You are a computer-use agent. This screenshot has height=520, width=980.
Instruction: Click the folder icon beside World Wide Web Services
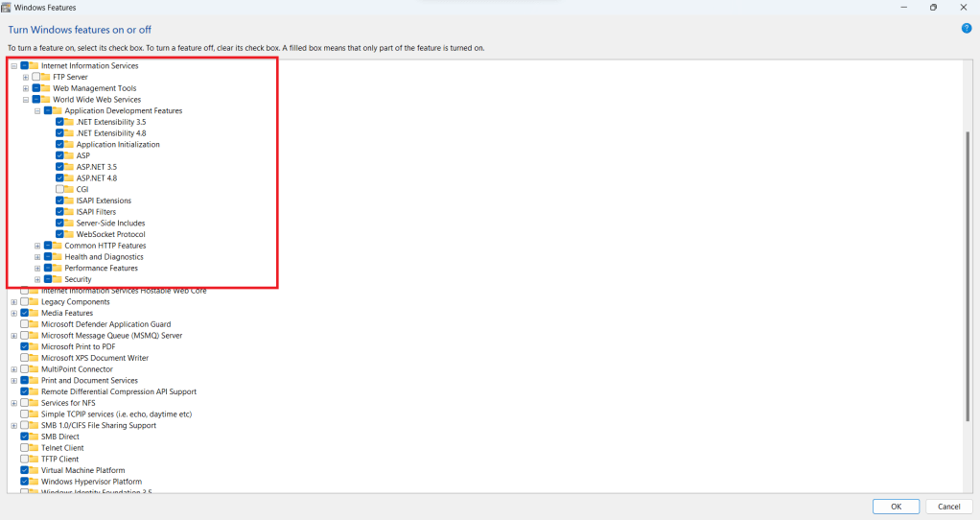46,100
